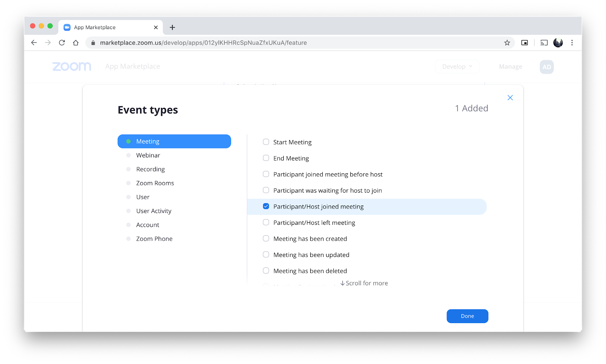Screen dimensions: 606x364
Task: Click the Zoom logo in the header
Action: click(x=71, y=66)
